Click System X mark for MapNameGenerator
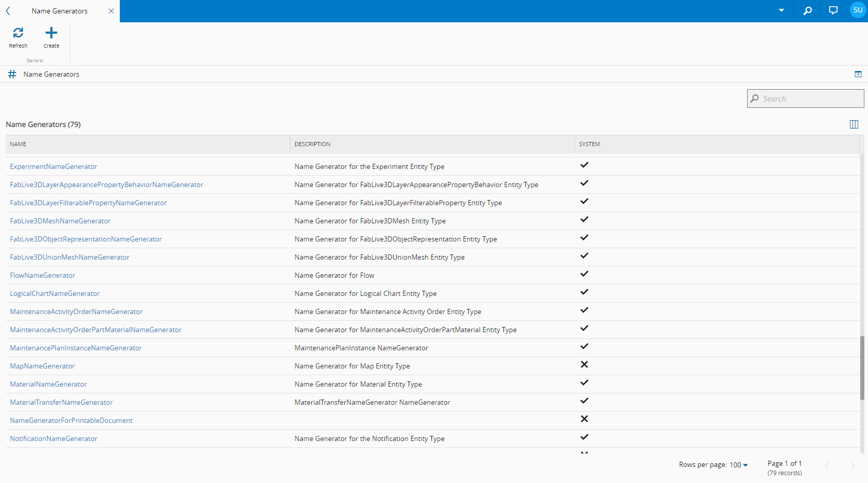This screenshot has width=868, height=483. click(584, 365)
